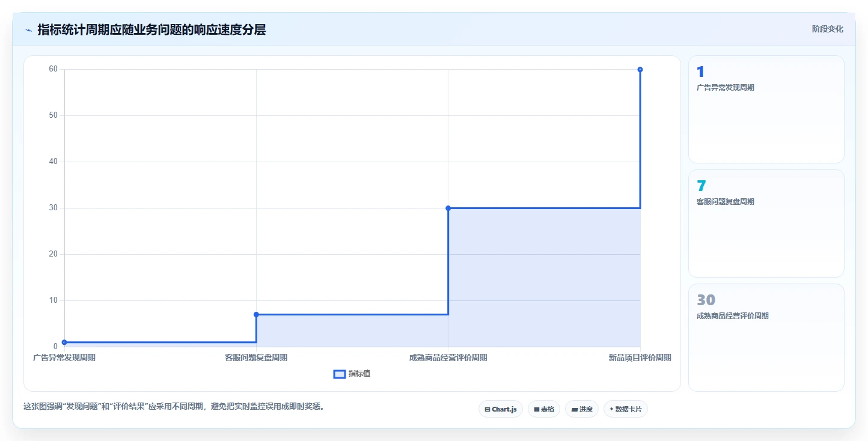The height and width of the screenshot is (441, 868).
Task: Click the y-axis value 10
Action: pyautogui.click(x=53, y=300)
